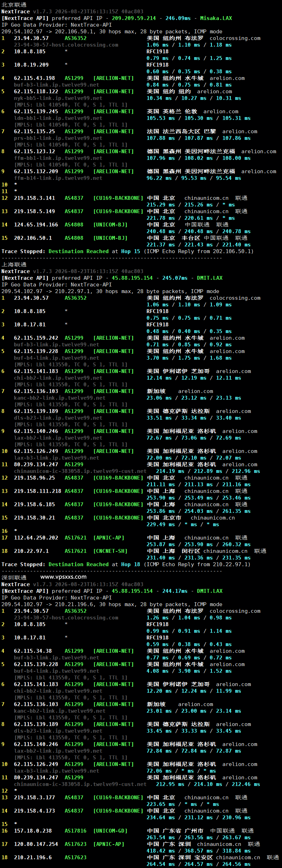Click hop IP 10.8.19.209
Screen dimensions: 282x868
(31, 65)
